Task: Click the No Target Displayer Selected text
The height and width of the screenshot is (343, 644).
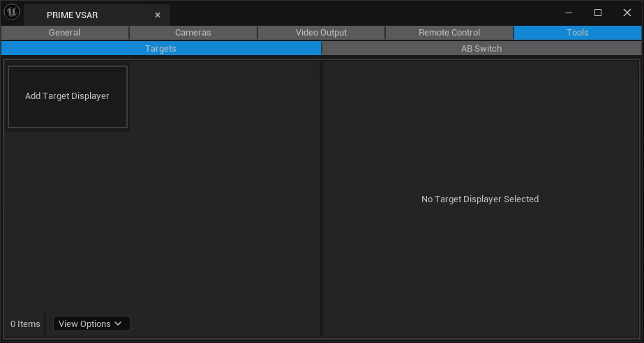Action: [x=480, y=199]
